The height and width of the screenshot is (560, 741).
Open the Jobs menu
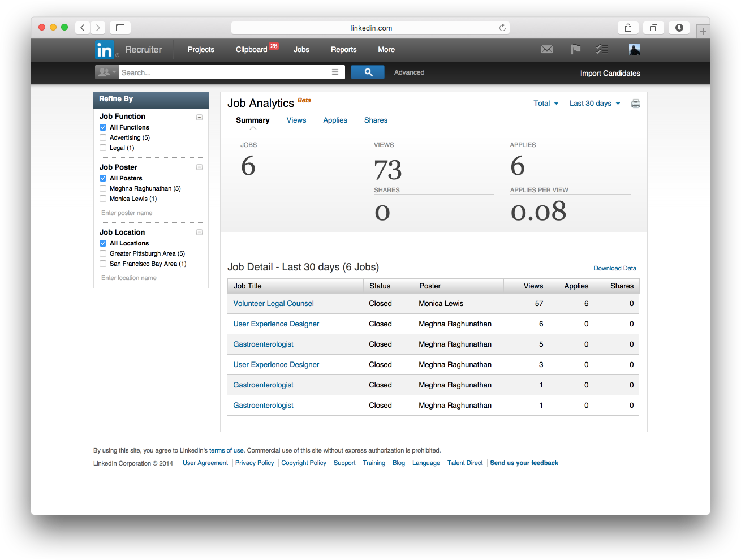coord(301,50)
